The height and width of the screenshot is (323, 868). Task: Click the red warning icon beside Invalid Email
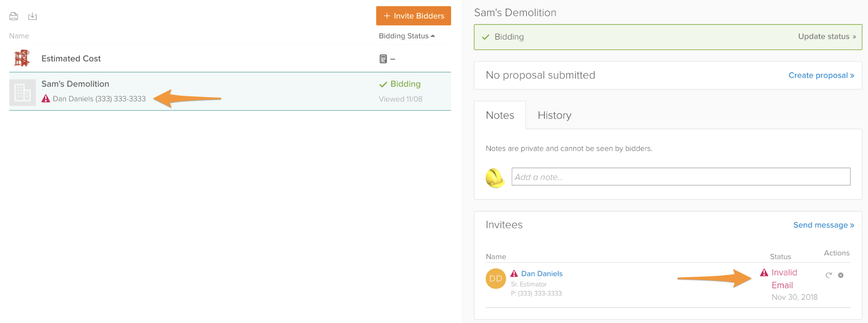pyautogui.click(x=764, y=273)
